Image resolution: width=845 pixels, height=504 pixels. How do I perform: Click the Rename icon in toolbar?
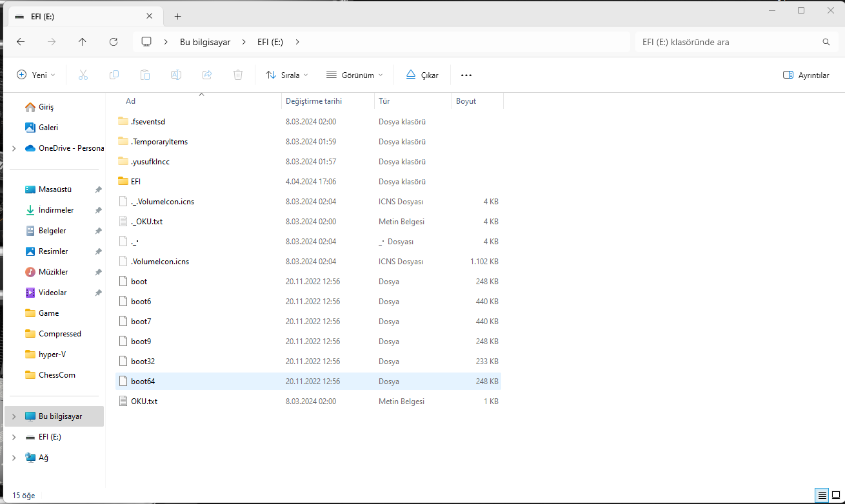(x=175, y=75)
